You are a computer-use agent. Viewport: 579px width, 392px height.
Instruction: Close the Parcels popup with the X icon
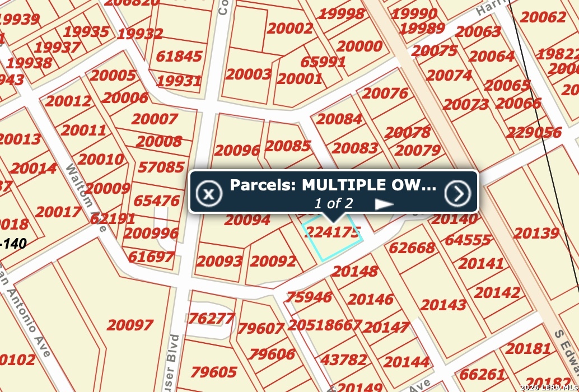point(208,194)
